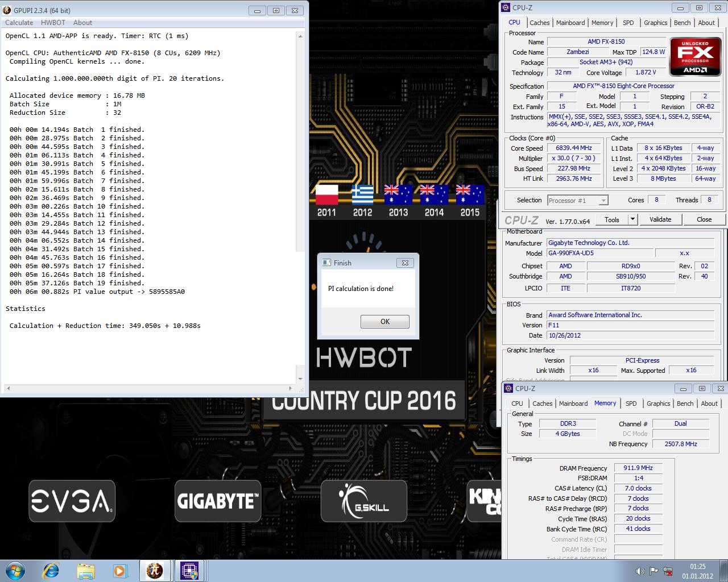Open Windows Explorer folder from taskbar
The image size is (728, 582).
tap(85, 570)
